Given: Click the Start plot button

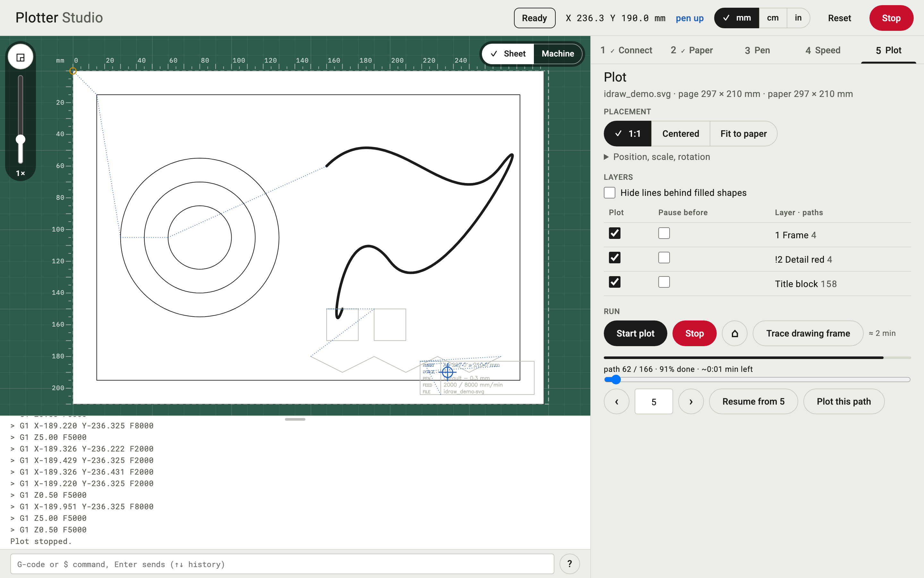Looking at the screenshot, I should pyautogui.click(x=635, y=333).
